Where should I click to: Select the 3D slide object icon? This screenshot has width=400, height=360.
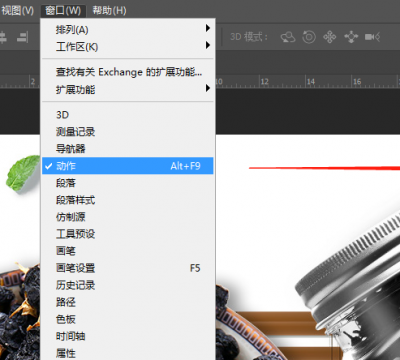(x=351, y=37)
